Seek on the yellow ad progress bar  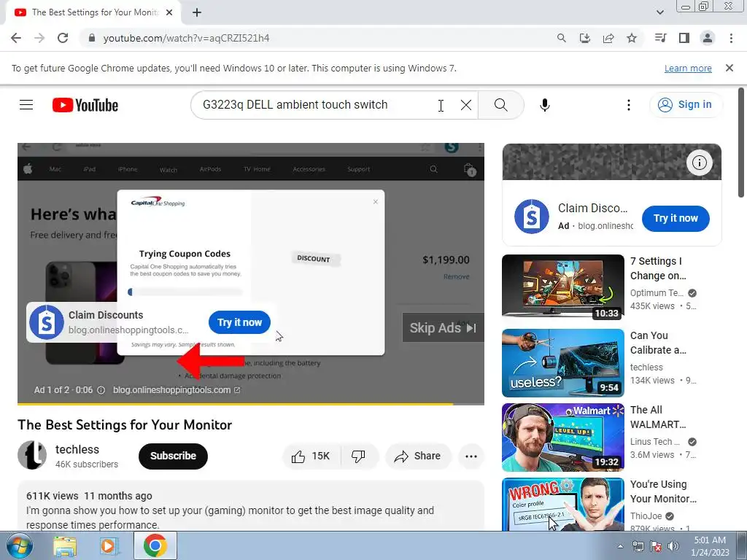point(251,404)
